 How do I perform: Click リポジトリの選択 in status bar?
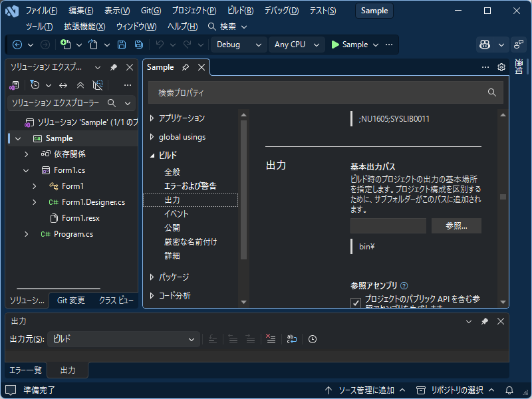point(456,390)
